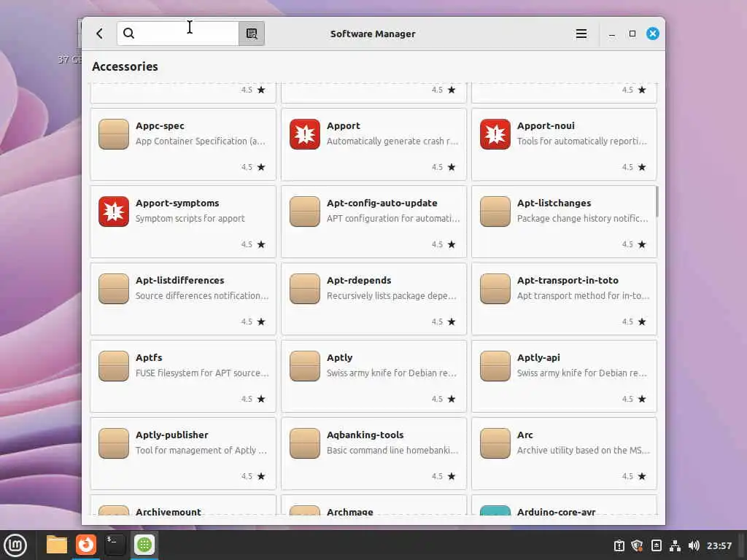Select the Apport-symptoms icon

point(114,211)
